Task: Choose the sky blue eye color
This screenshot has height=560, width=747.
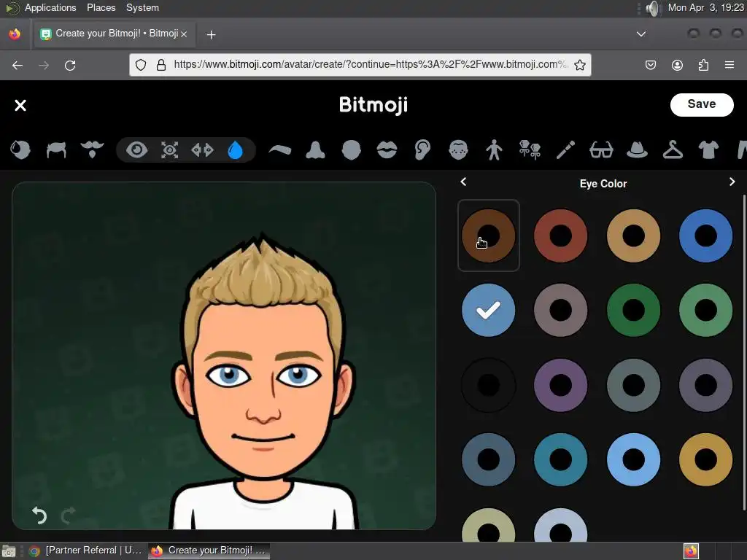Action: 634,459
